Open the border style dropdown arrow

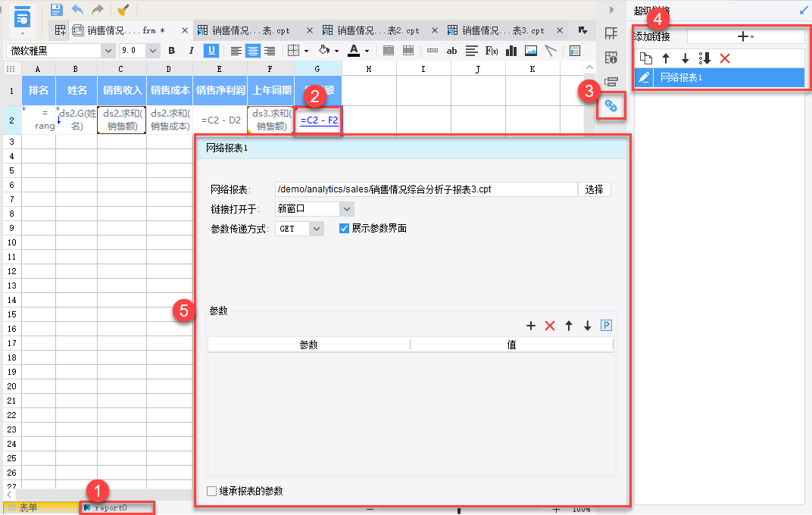coord(307,51)
